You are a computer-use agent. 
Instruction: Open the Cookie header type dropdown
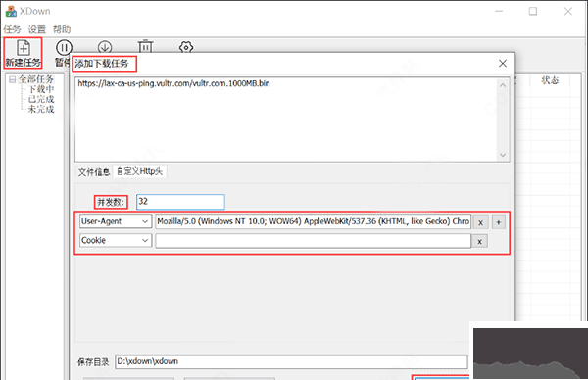point(116,240)
